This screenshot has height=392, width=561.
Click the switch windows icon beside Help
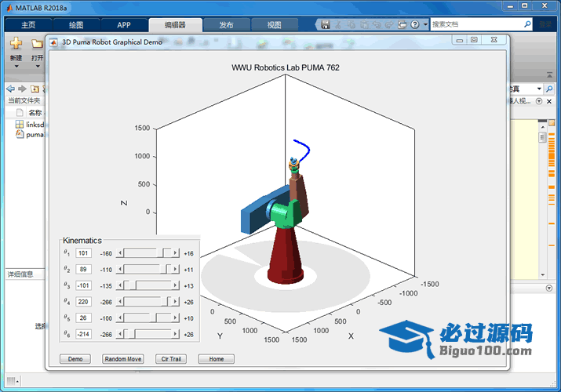[403, 24]
